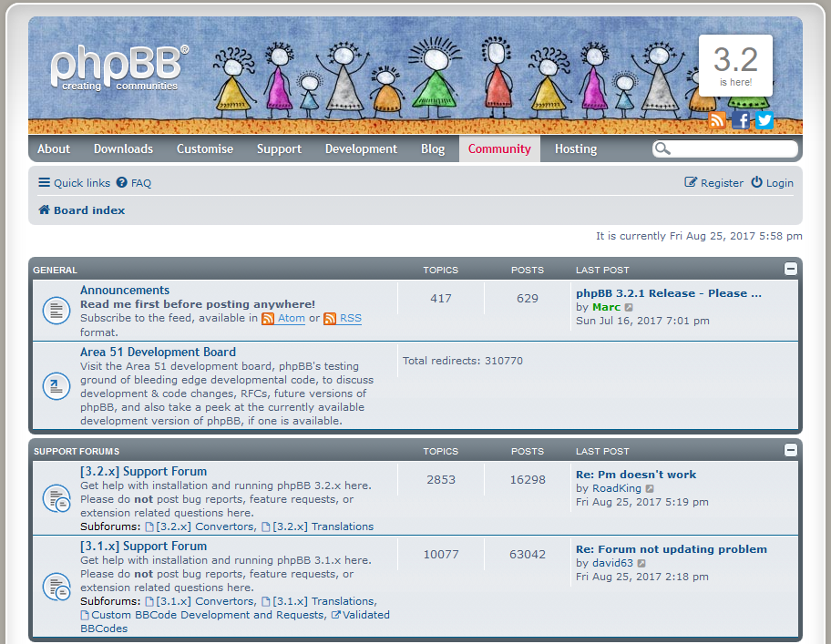This screenshot has height=644, width=831.
Task: Click the [3.1.x] Convertors subforum icon
Action: (149, 601)
